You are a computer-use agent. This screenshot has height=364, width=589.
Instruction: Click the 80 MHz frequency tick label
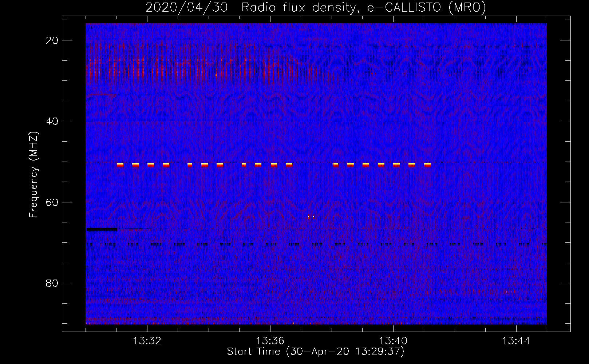click(52, 283)
